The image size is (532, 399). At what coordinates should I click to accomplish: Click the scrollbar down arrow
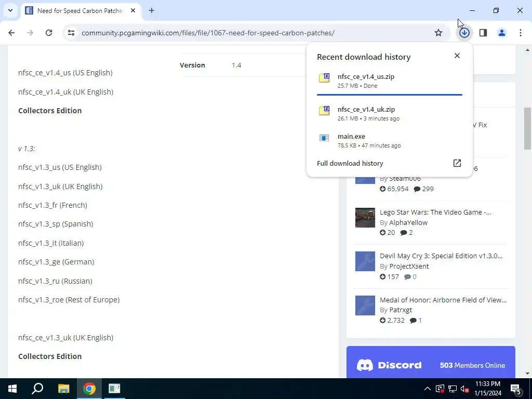527,374
